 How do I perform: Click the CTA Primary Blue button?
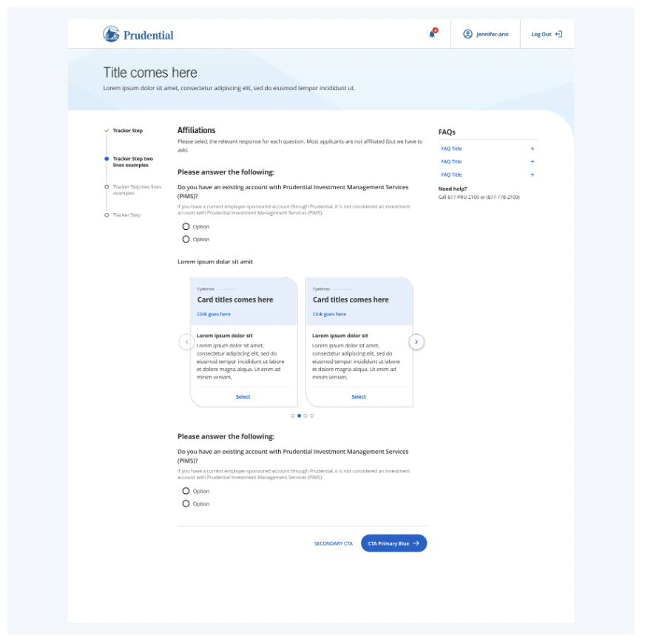pyautogui.click(x=392, y=543)
